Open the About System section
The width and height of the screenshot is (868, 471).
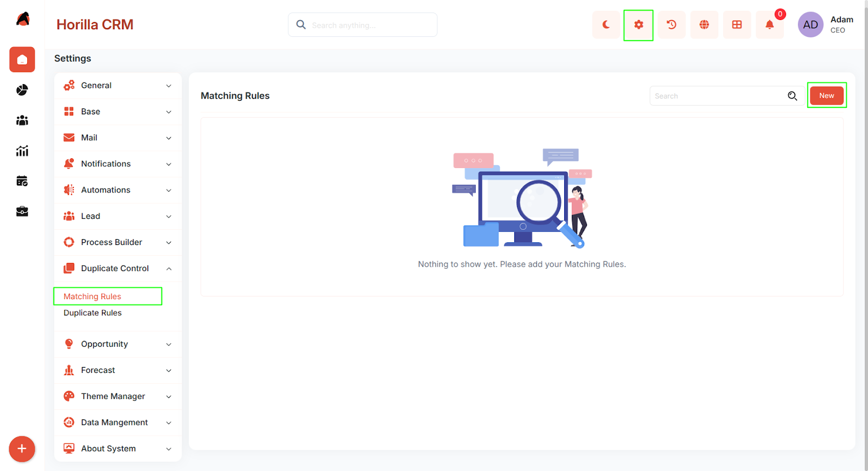(x=118, y=449)
